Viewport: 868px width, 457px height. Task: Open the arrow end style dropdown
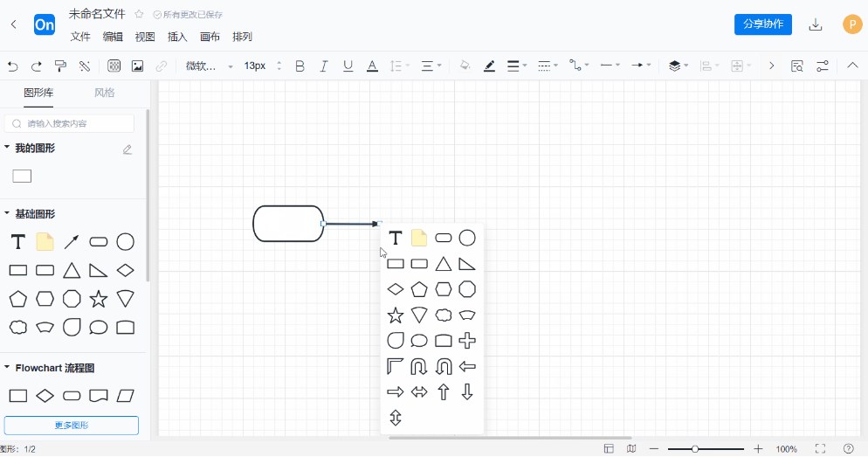[641, 66]
